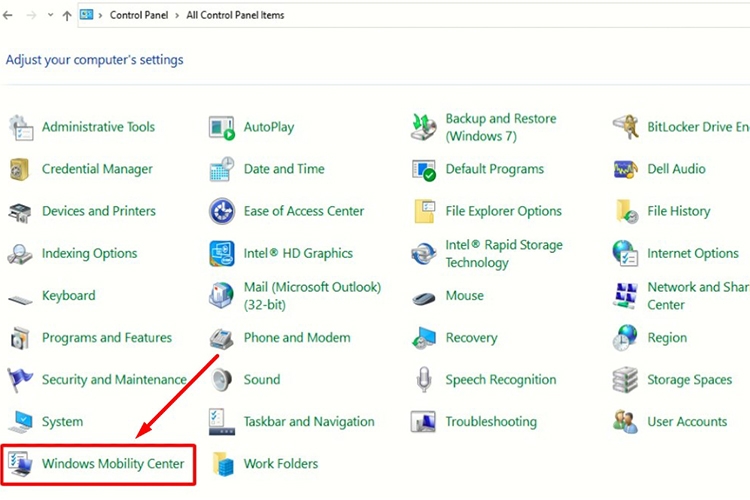The width and height of the screenshot is (750, 500).
Task: Open the Administrative Tools icon
Action: tap(21, 127)
